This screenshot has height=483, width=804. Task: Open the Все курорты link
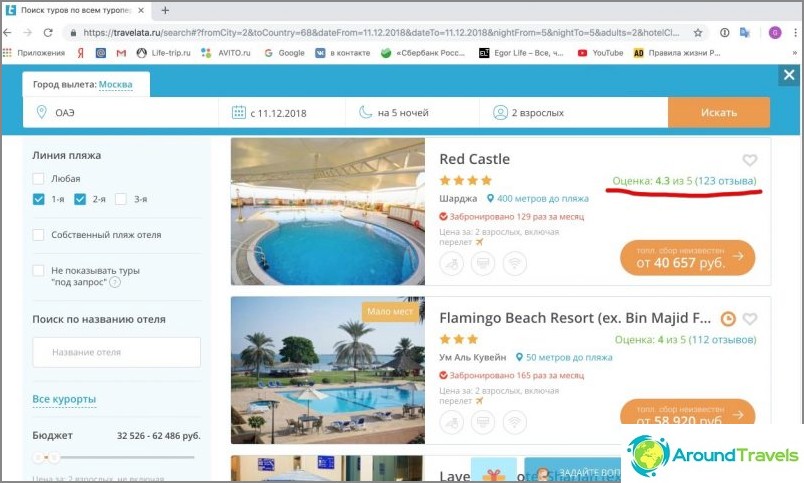(x=64, y=399)
